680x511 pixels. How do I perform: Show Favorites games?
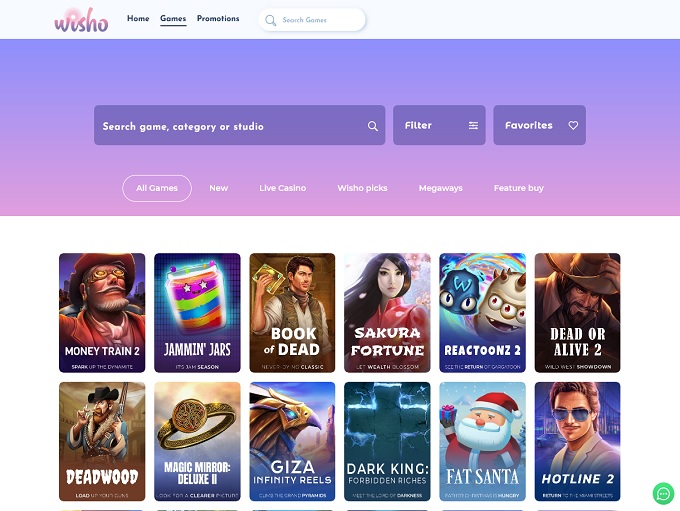click(539, 125)
